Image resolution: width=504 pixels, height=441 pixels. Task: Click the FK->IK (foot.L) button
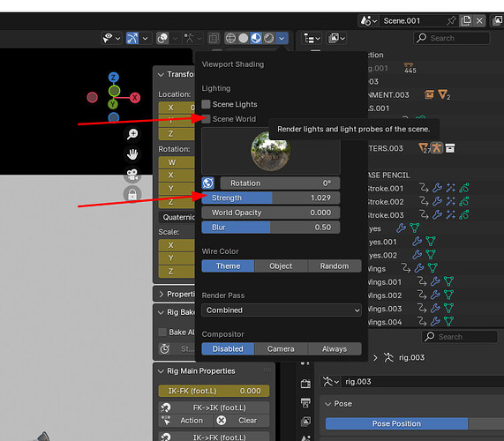[214, 407]
